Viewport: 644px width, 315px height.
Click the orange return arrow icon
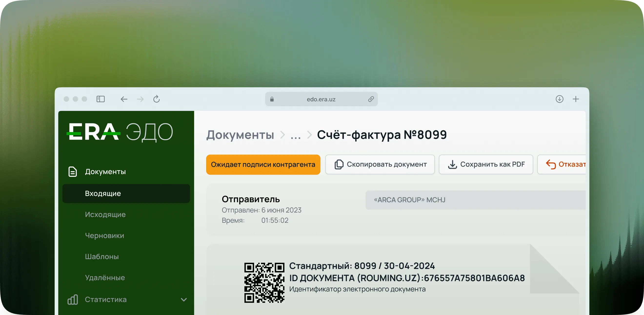(x=551, y=164)
